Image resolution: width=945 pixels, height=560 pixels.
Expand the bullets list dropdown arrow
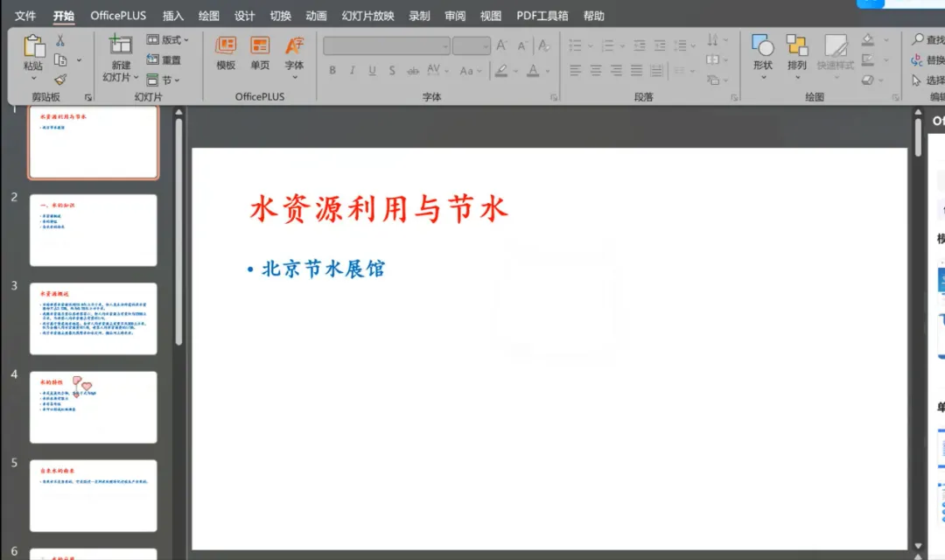[x=590, y=45]
